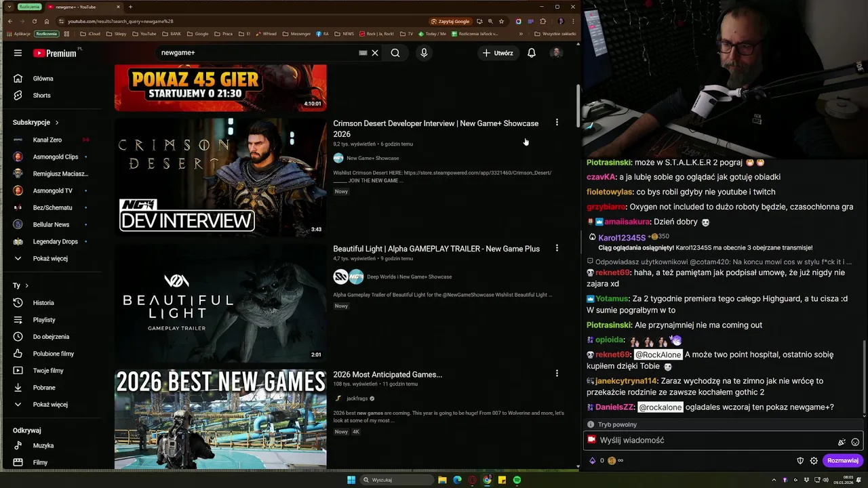Open the YouTube hamburger guide menu

click(x=18, y=53)
